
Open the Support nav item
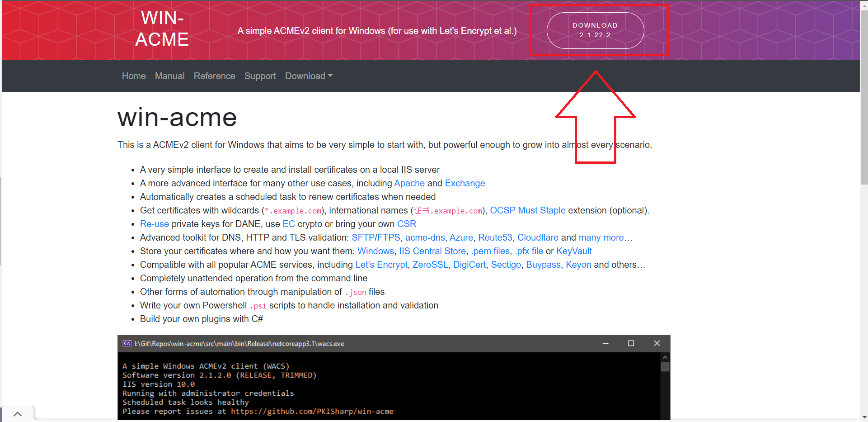pos(260,76)
